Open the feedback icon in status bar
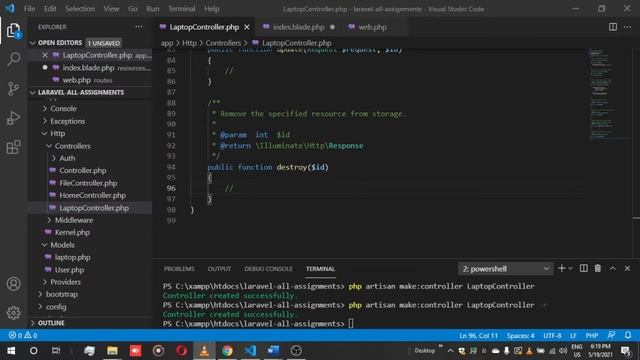Viewport: 640px width, 360px height. [611, 335]
